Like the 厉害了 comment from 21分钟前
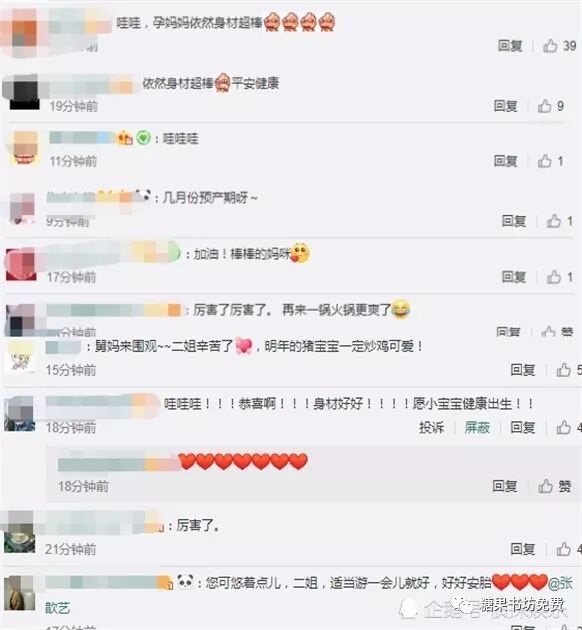 [x=569, y=549]
